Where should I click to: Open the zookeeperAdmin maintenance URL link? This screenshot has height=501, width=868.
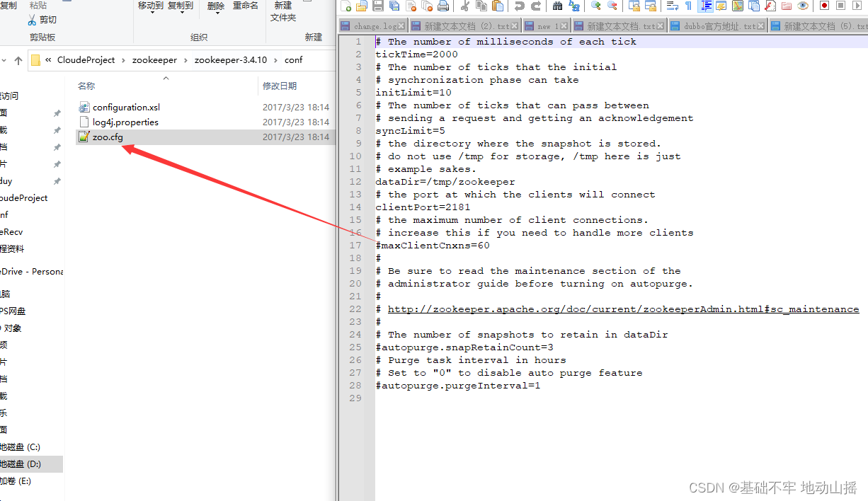(623, 309)
